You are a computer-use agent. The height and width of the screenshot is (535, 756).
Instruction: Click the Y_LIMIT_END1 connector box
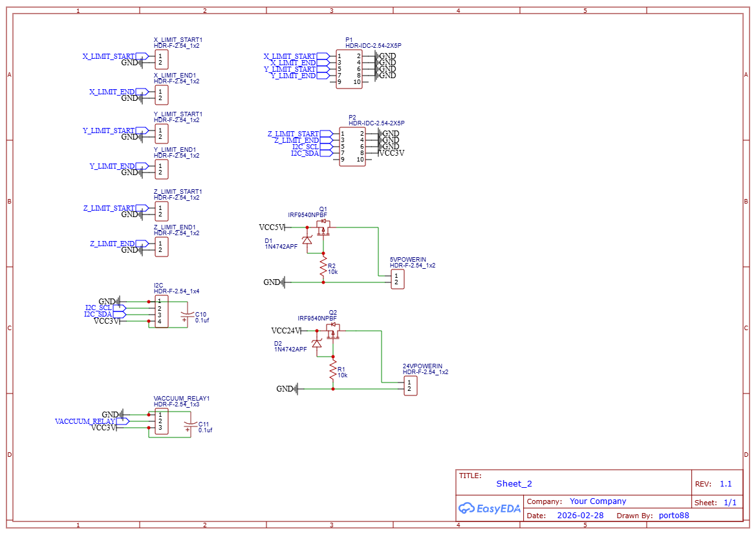pyautogui.click(x=162, y=169)
